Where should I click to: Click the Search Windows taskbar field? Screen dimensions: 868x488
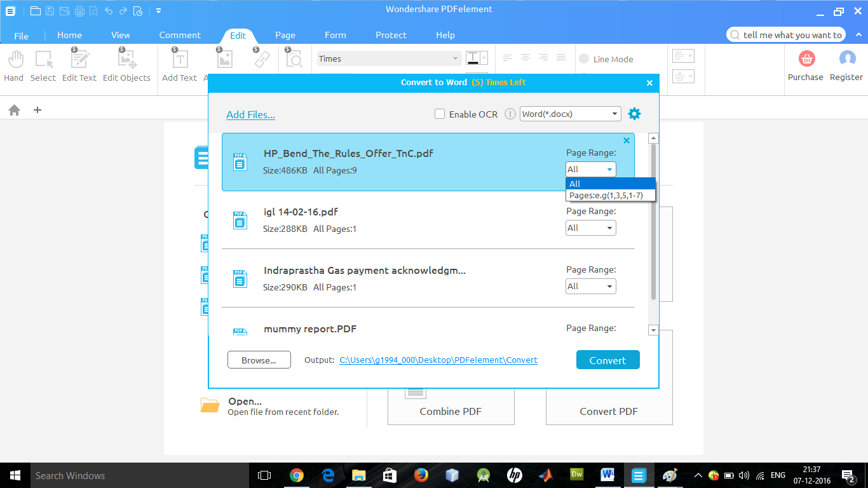(x=139, y=475)
